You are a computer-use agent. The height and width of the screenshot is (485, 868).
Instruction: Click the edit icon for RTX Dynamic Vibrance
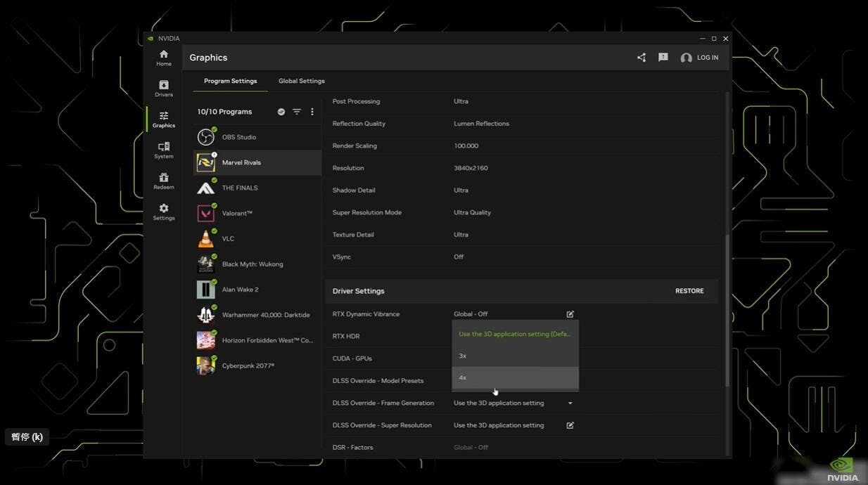pos(570,314)
